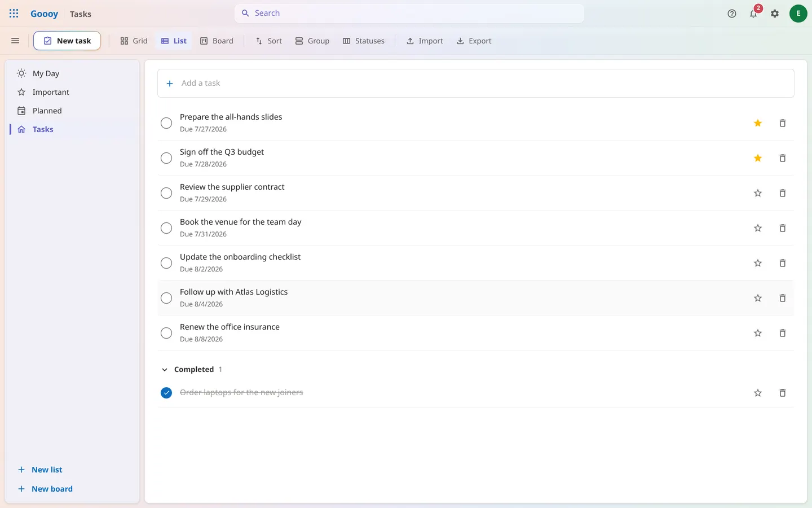Star 'Update the onboarding checklist'

(x=758, y=263)
